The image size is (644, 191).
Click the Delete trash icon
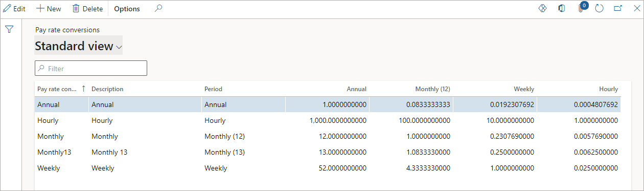pyautogui.click(x=76, y=9)
